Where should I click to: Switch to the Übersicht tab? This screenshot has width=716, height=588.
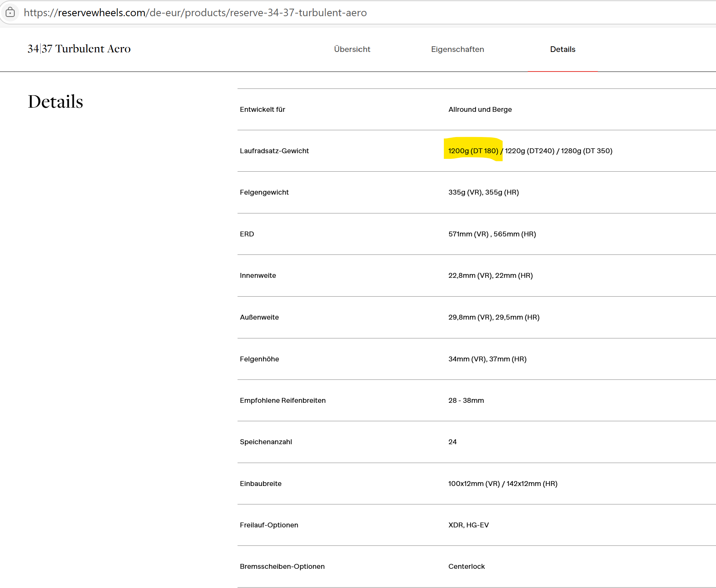point(352,49)
